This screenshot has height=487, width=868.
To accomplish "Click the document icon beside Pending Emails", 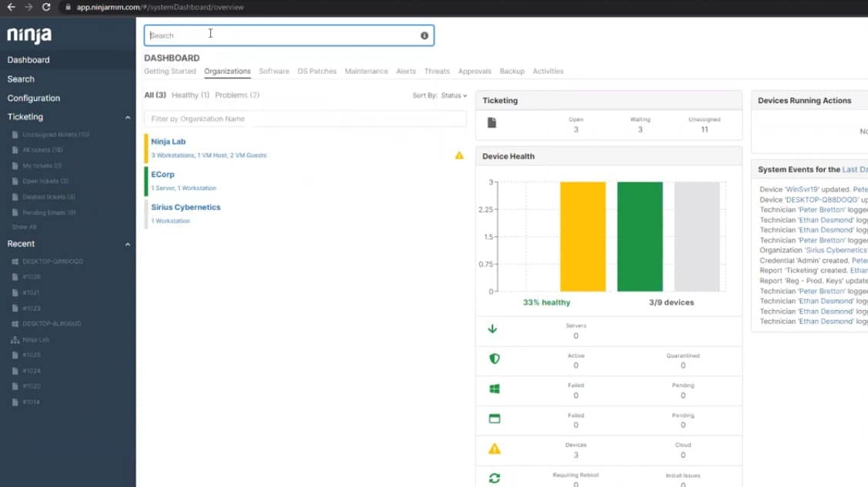I will coord(15,212).
